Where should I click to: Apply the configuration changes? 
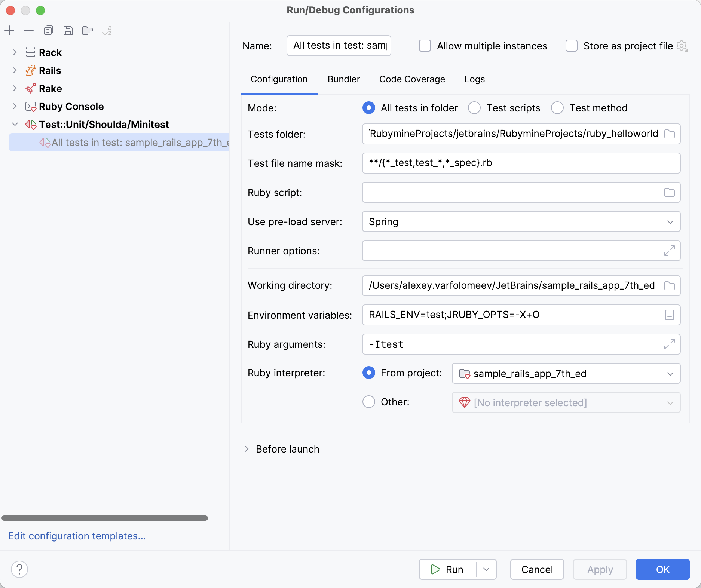[x=599, y=569]
